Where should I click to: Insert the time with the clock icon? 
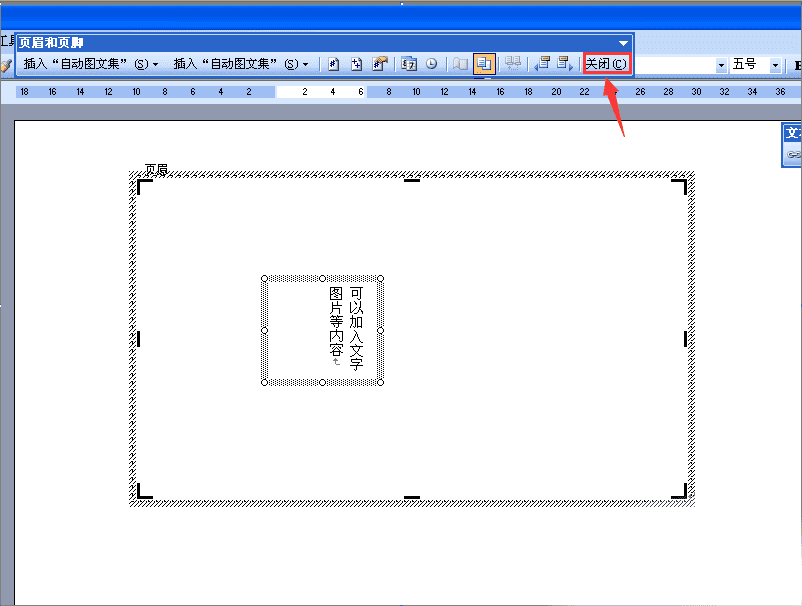pyautogui.click(x=432, y=64)
